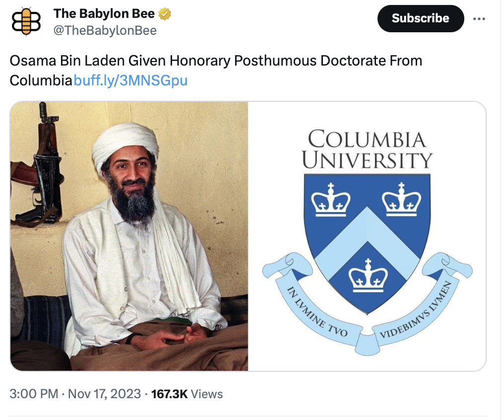Open the three-dot more options menu
Viewport: 504px width, 420px height.
click(x=479, y=19)
